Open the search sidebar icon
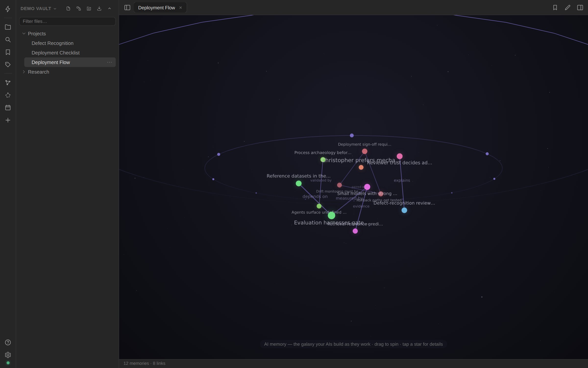588x368 pixels. point(8,39)
